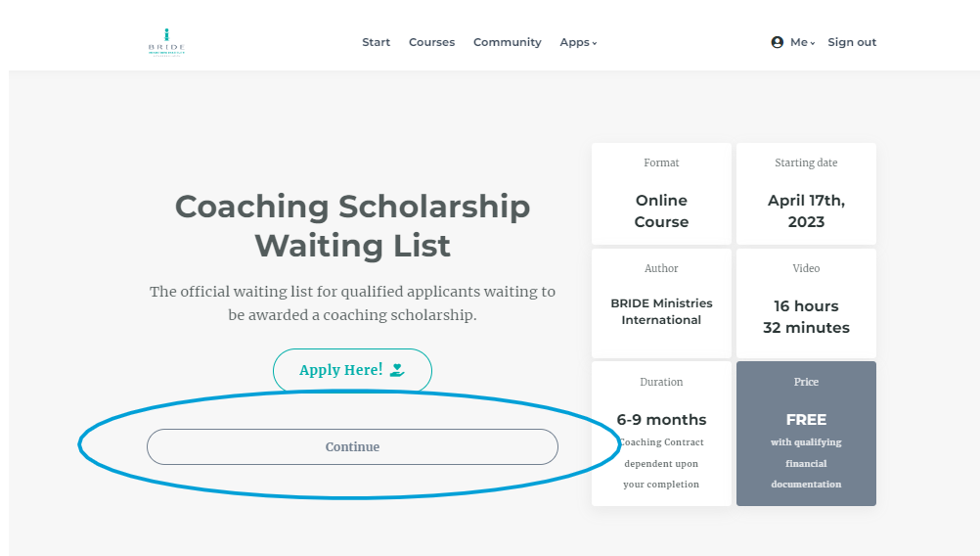Click the Starting date April 17th card
The height and width of the screenshot is (556, 980).
click(806, 194)
